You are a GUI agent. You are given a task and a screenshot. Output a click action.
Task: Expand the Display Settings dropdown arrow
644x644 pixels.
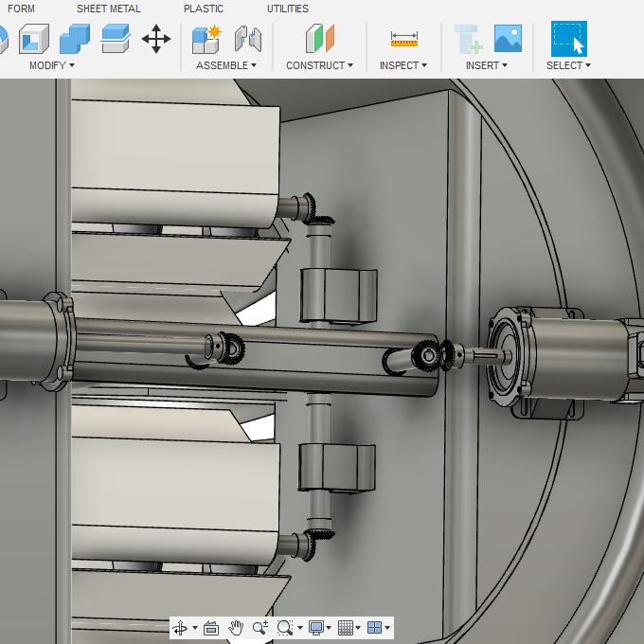coord(329,628)
